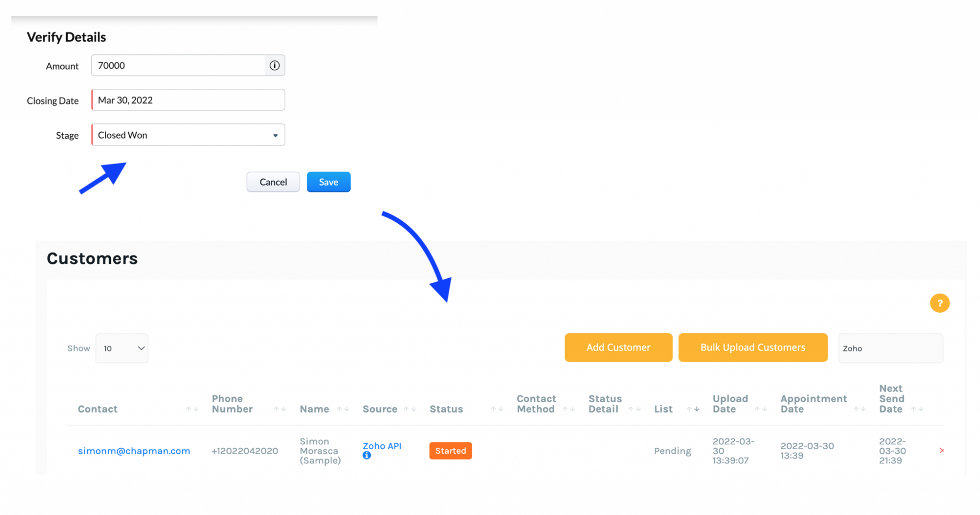
Task: Open the orange help icon on Customers page
Action: [939, 303]
